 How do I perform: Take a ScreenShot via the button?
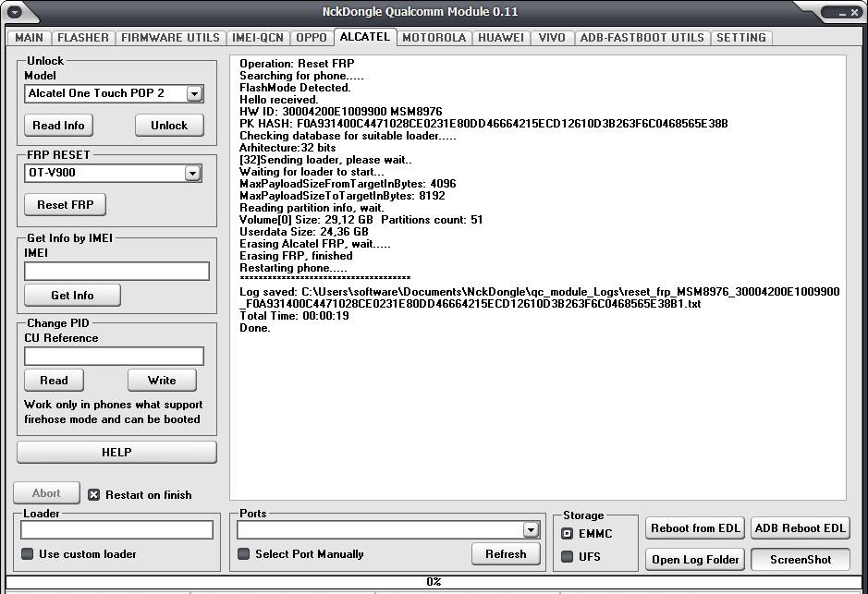click(801, 560)
